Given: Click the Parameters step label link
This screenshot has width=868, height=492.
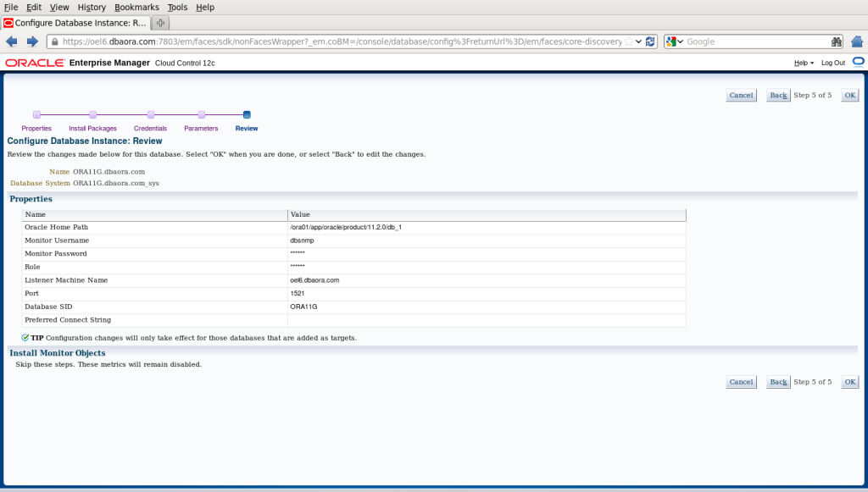Looking at the screenshot, I should coord(201,128).
